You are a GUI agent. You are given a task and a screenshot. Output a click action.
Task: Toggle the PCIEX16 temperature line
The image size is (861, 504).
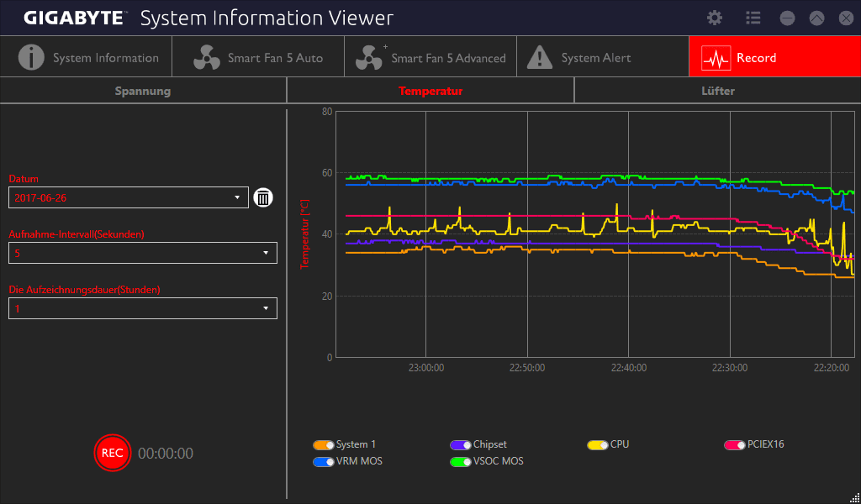[x=735, y=444]
